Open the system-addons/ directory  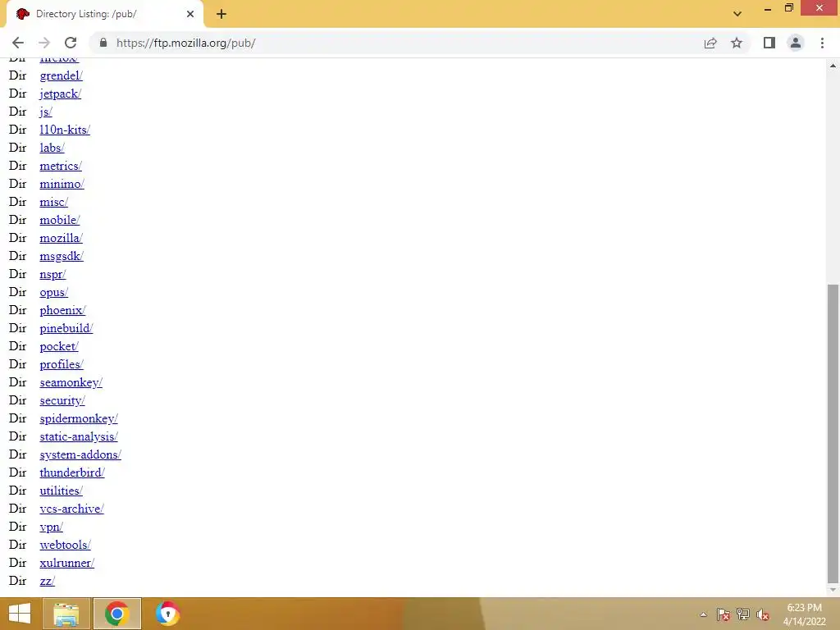tap(80, 454)
